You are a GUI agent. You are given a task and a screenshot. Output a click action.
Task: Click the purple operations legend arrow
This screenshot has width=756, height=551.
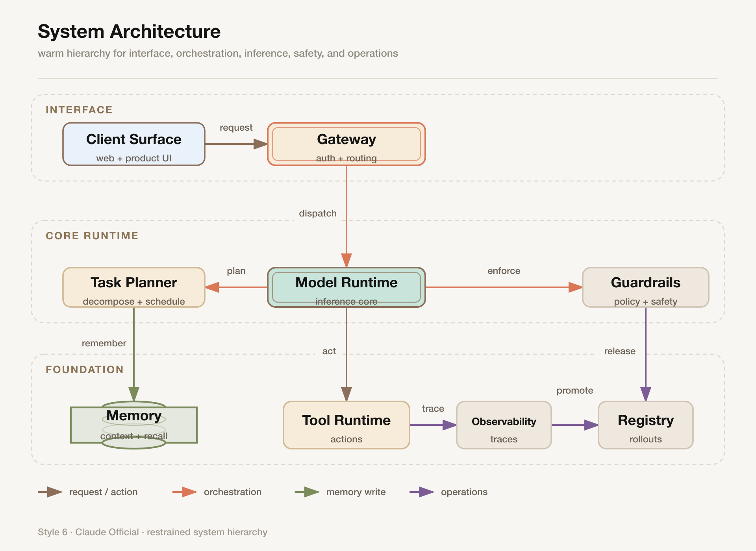422,492
